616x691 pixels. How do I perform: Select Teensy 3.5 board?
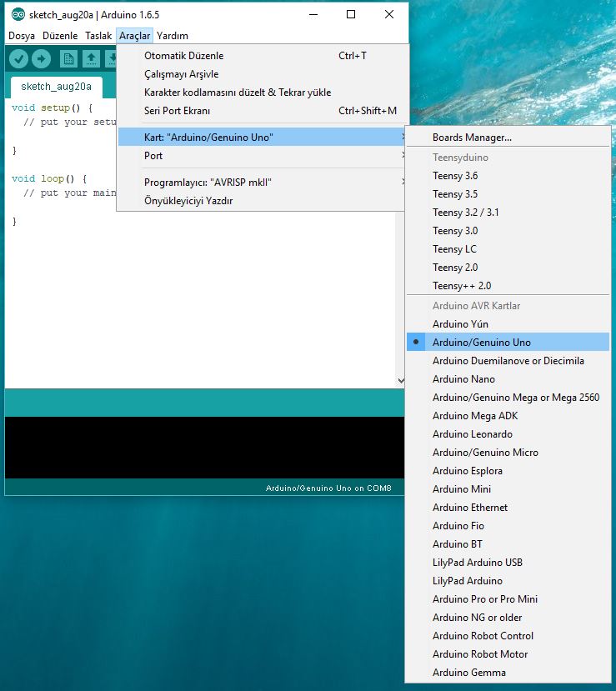click(508, 194)
